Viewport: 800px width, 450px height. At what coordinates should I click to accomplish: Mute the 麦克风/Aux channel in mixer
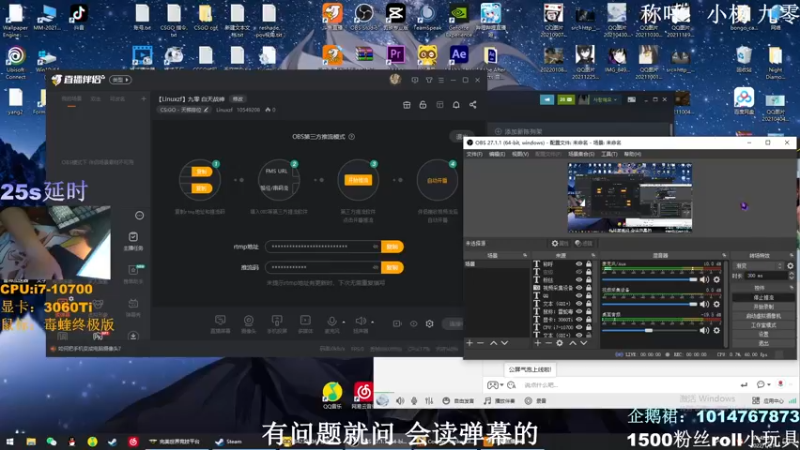coord(705,280)
